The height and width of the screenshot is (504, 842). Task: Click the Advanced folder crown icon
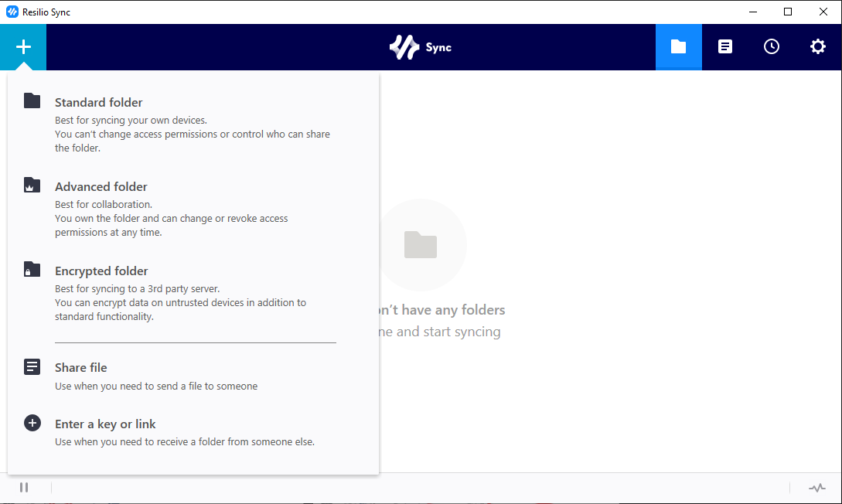pos(32,185)
